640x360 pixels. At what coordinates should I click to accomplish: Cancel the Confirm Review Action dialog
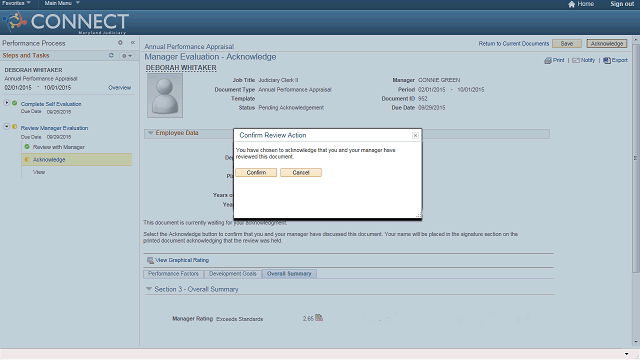(301, 173)
